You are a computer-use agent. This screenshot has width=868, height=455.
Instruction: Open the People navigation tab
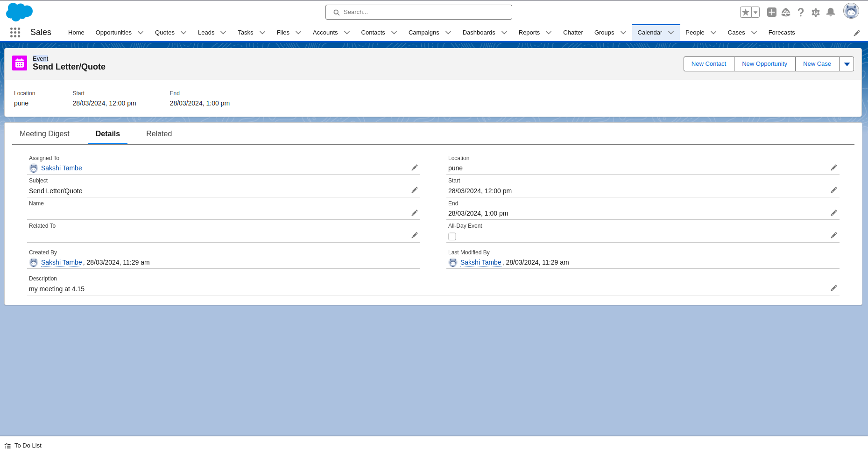click(x=695, y=33)
